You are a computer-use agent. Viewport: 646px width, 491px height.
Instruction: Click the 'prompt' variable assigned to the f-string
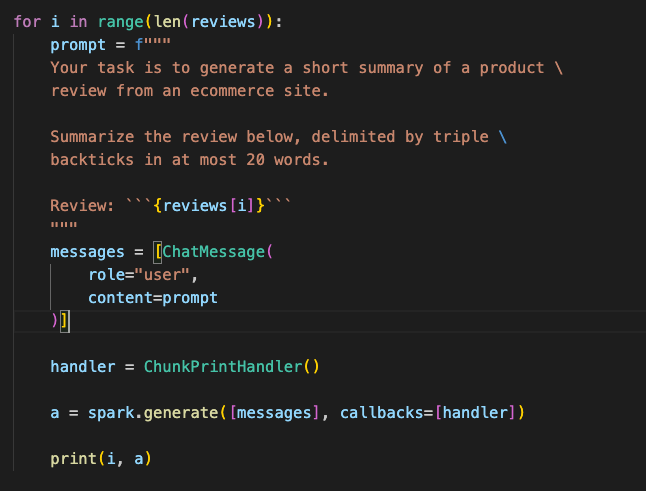(x=78, y=45)
